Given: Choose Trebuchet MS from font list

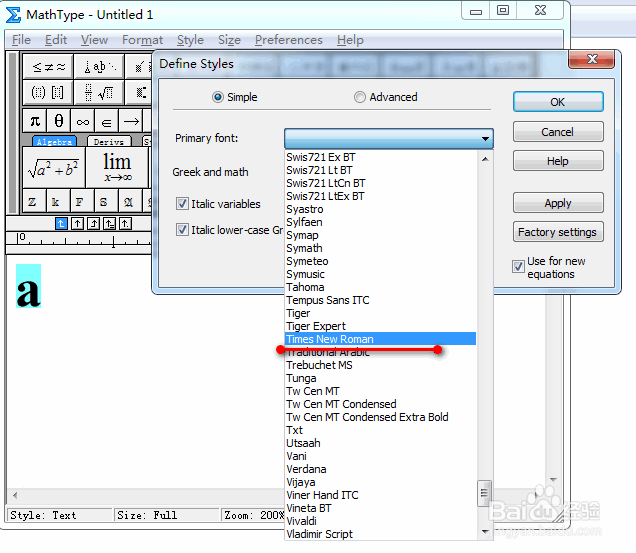Looking at the screenshot, I should [380, 365].
